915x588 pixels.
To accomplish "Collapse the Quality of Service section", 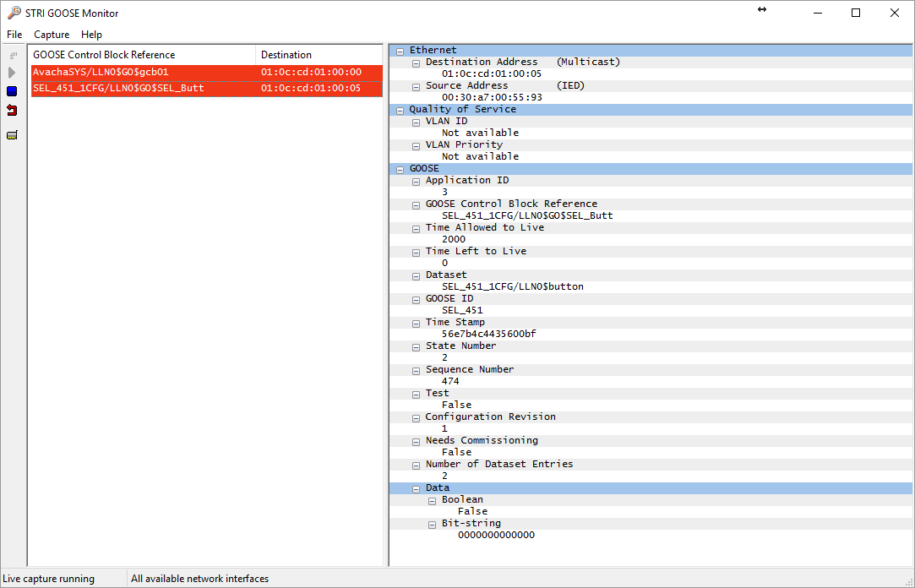I will point(400,110).
